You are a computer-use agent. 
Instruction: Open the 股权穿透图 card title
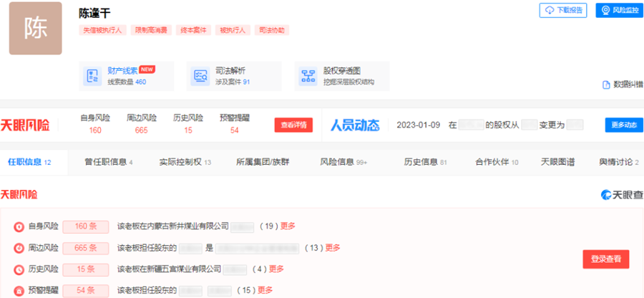coord(342,71)
